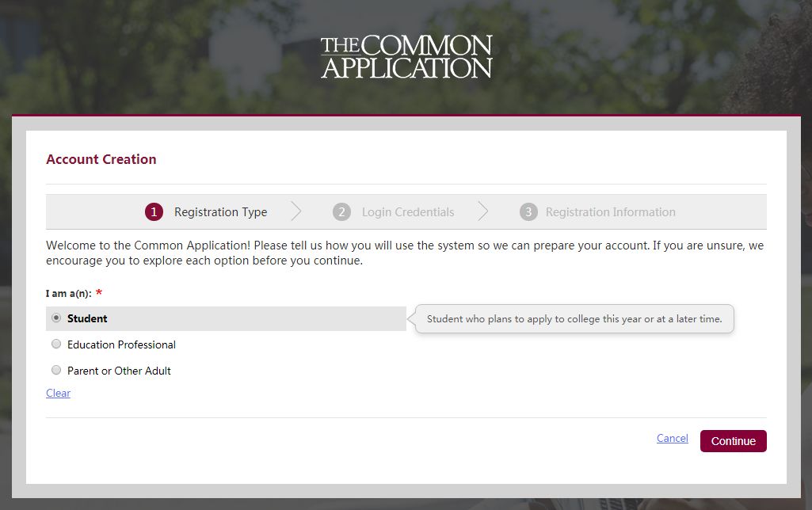
Task: Click the step 3 circle icon
Action: point(528,211)
